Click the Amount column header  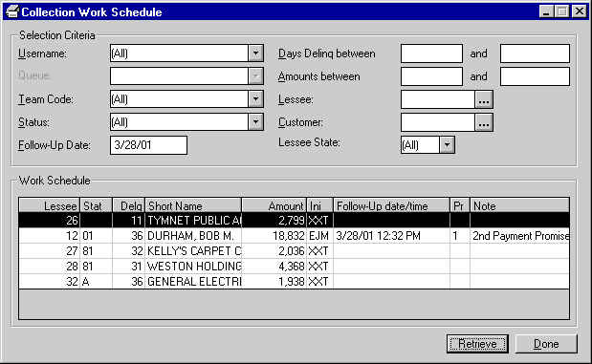coord(274,205)
